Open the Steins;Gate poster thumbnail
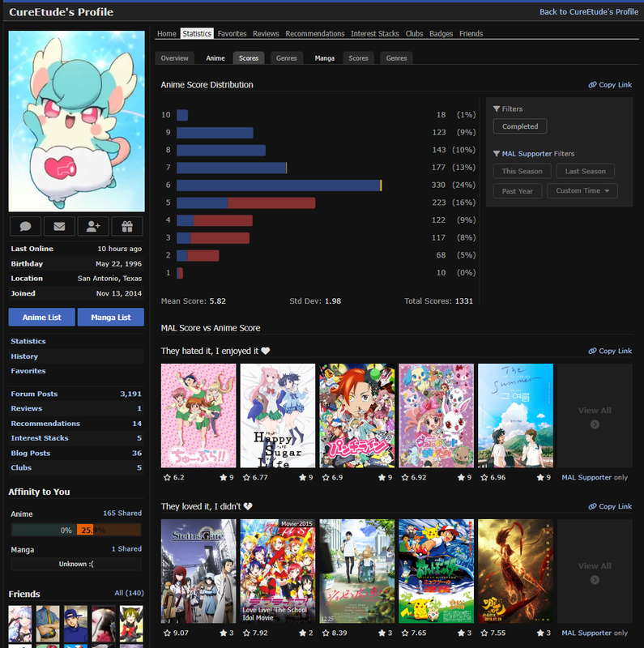The image size is (644, 648). [x=198, y=571]
